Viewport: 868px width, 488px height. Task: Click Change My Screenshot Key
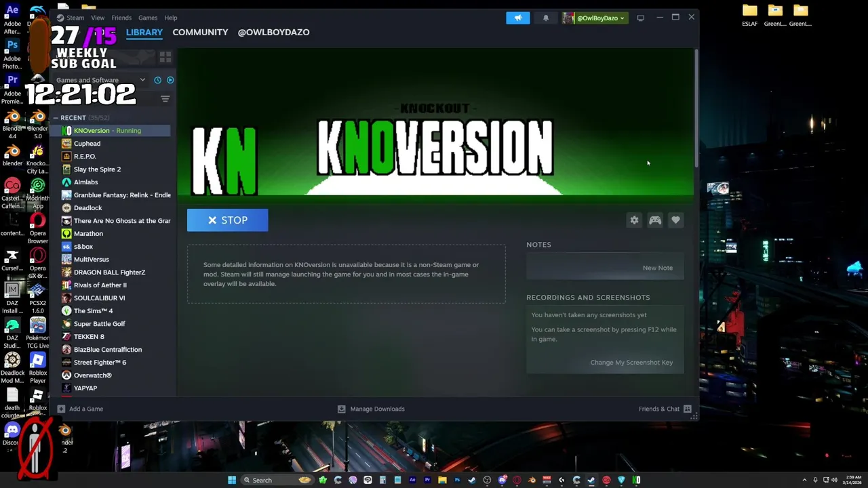tap(631, 363)
